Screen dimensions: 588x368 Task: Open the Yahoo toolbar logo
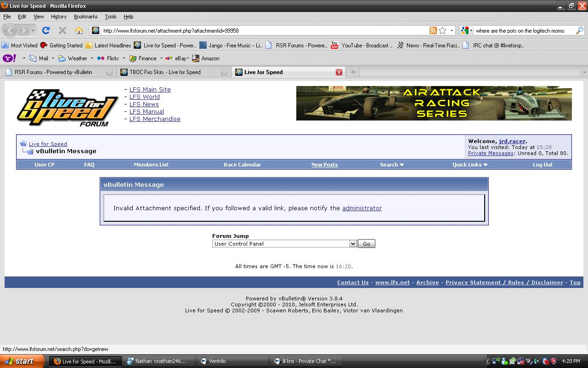click(10, 58)
